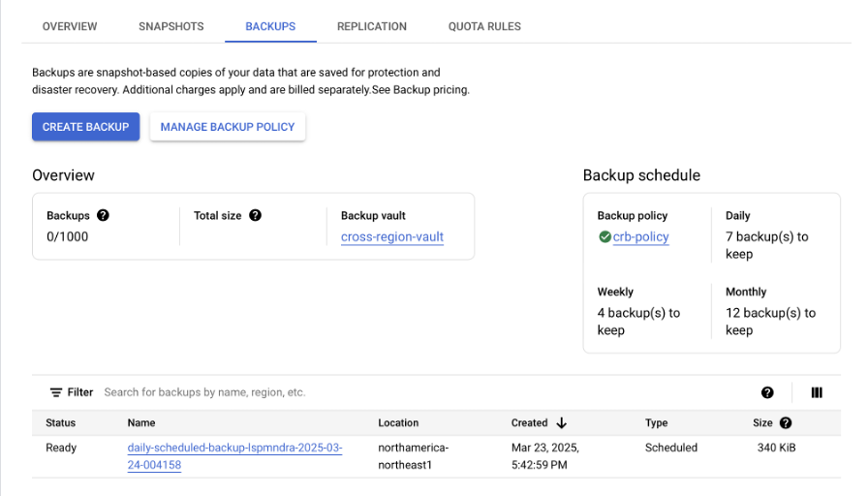Click the Filter list icon
Screen dimensions: 868x496
56,392
